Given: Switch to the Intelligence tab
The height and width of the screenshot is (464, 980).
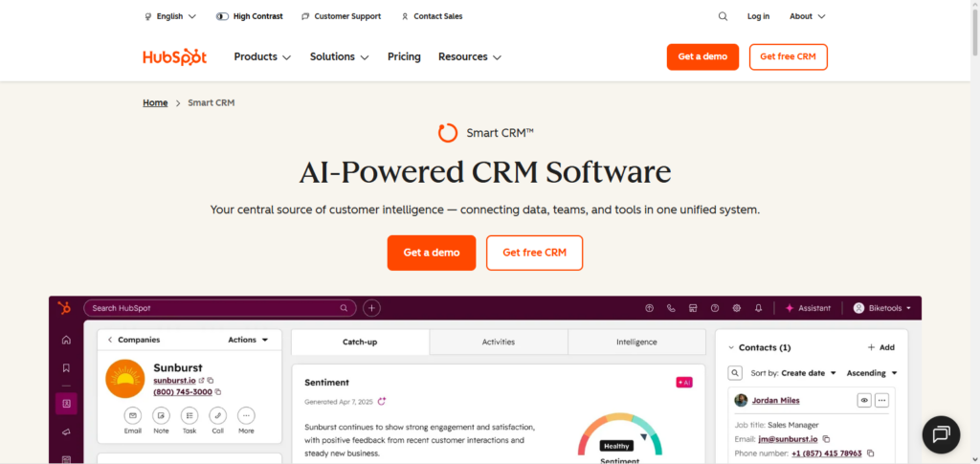Looking at the screenshot, I should coord(636,342).
